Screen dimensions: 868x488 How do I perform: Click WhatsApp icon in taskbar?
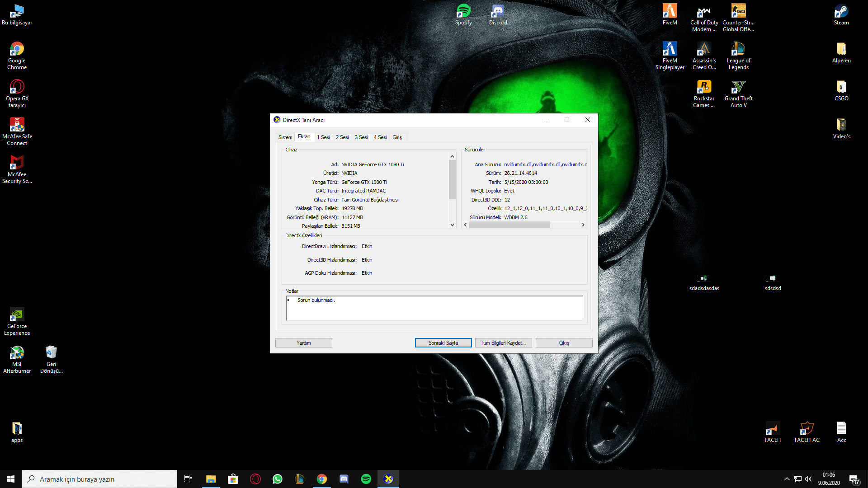click(x=277, y=479)
